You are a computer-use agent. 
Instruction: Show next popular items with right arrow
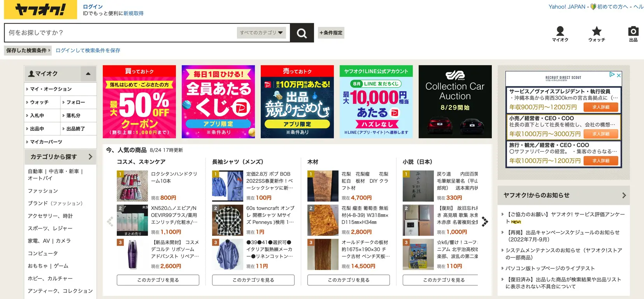(x=485, y=222)
